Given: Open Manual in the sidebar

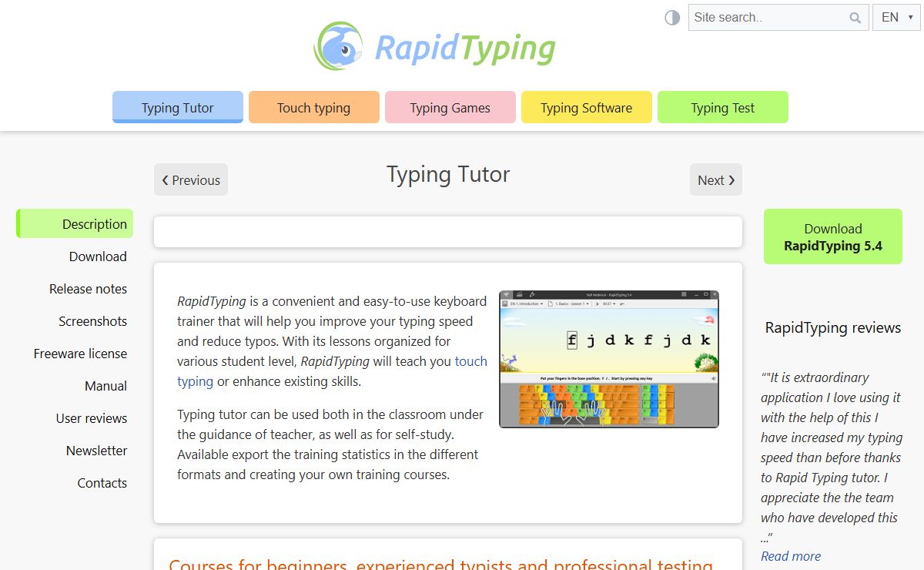Looking at the screenshot, I should (x=105, y=386).
